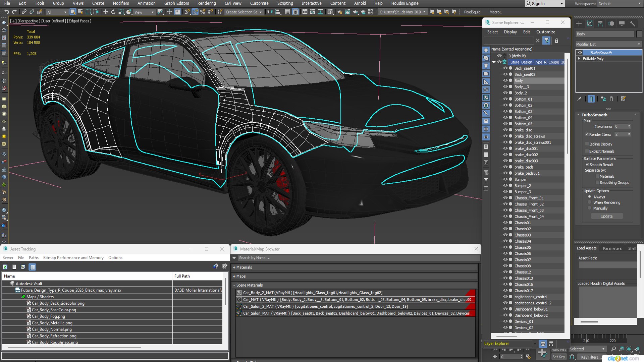Image resolution: width=644 pixels, height=362 pixels.
Task: Activate the Select Object tool
Action: click(73, 12)
